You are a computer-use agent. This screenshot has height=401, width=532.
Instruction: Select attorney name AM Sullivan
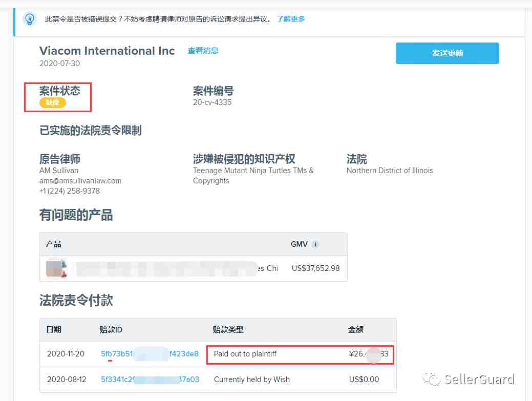point(59,171)
